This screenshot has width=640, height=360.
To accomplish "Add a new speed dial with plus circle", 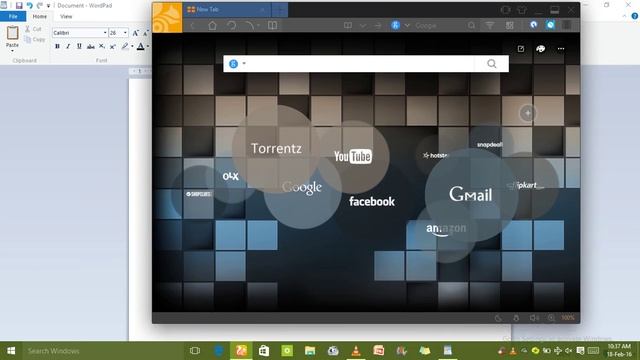I will pyautogui.click(x=528, y=113).
